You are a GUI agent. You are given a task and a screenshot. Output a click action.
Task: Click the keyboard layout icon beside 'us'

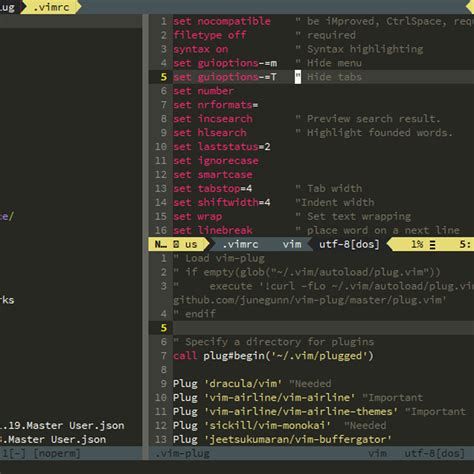coord(176,244)
